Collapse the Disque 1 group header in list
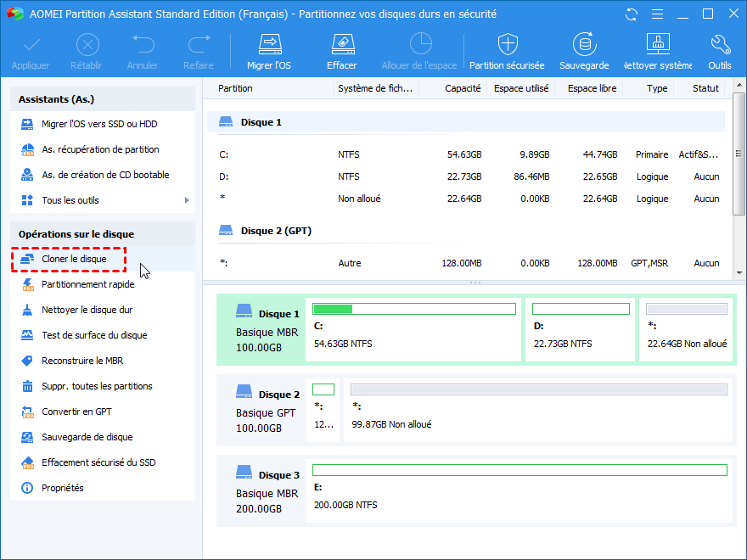 (261, 122)
